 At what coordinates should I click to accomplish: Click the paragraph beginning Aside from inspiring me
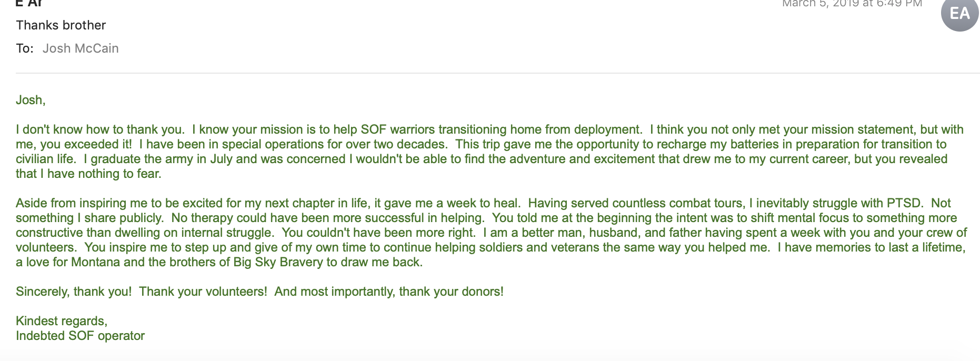pos(492,233)
